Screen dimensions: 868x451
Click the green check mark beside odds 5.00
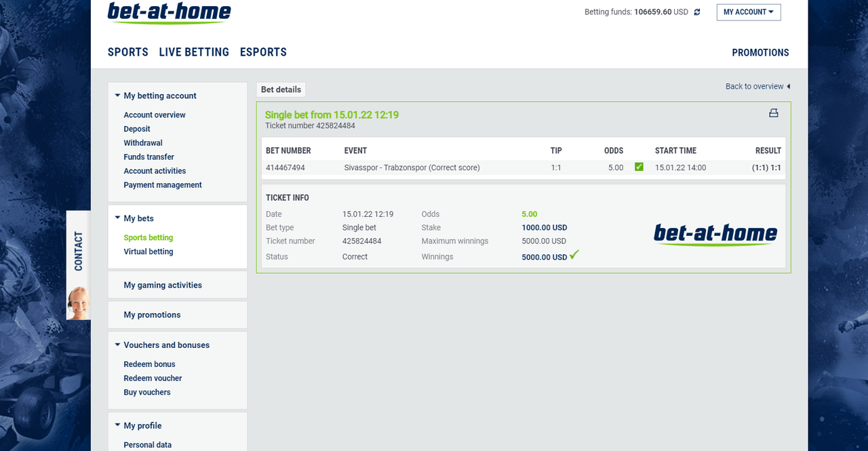639,167
